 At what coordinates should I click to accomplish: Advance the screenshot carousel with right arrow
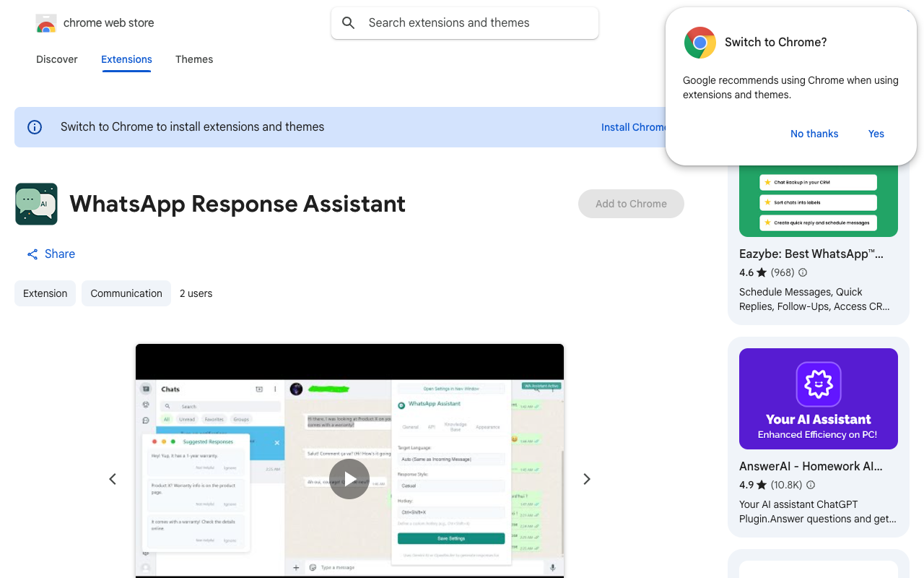tap(586, 478)
